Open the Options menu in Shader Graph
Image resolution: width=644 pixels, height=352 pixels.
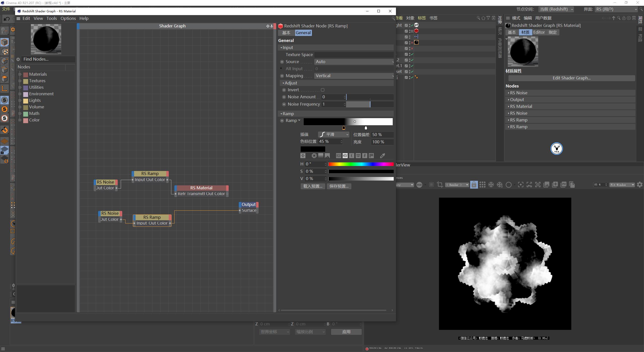click(68, 18)
